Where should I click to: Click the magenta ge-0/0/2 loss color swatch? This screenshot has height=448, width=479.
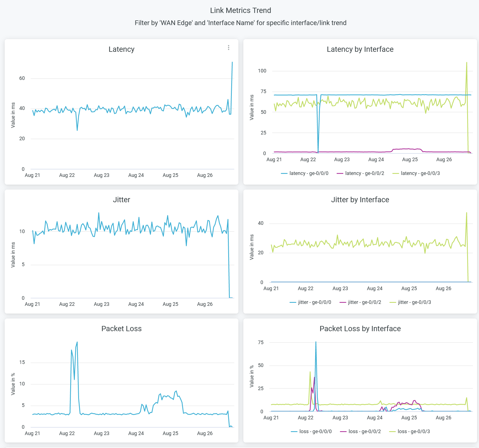tap(343, 432)
